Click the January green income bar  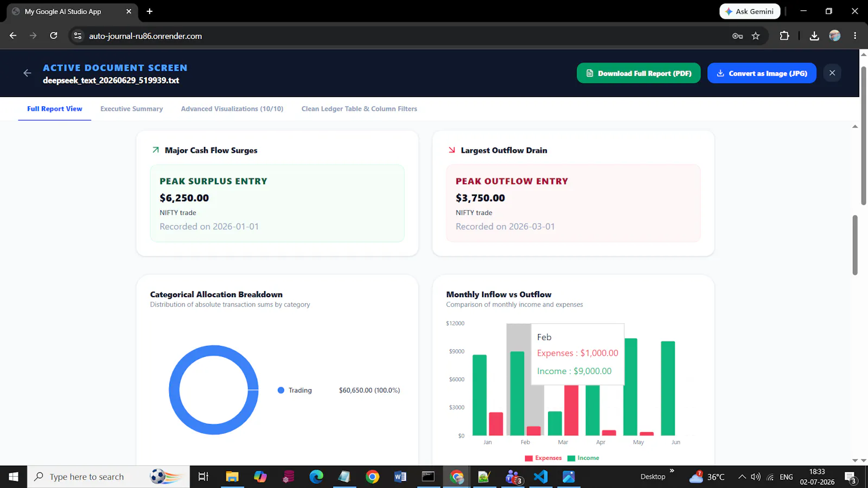point(480,395)
